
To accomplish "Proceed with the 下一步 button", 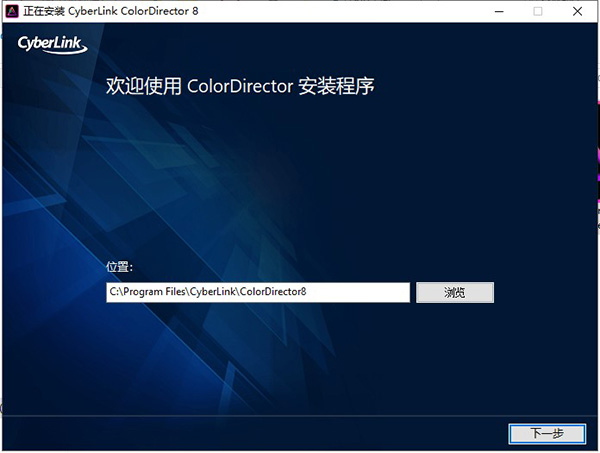I will [x=546, y=433].
